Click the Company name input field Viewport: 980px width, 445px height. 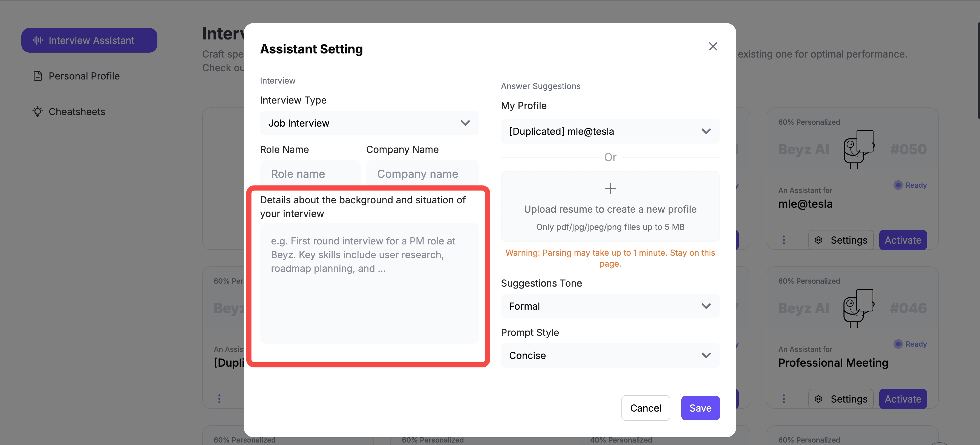(x=422, y=173)
